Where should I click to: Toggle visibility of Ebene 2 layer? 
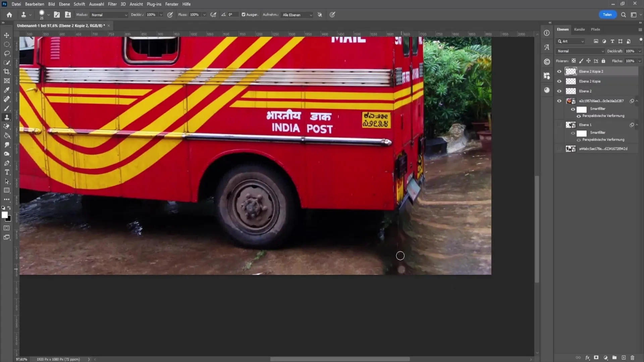tap(559, 91)
